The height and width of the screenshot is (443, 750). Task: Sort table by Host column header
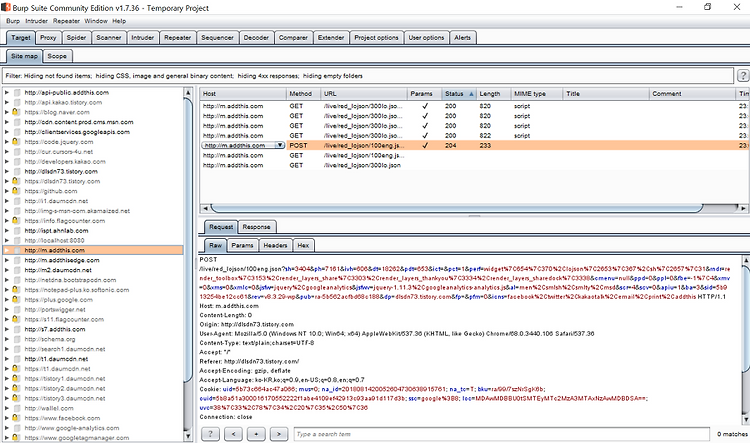pyautogui.click(x=243, y=94)
